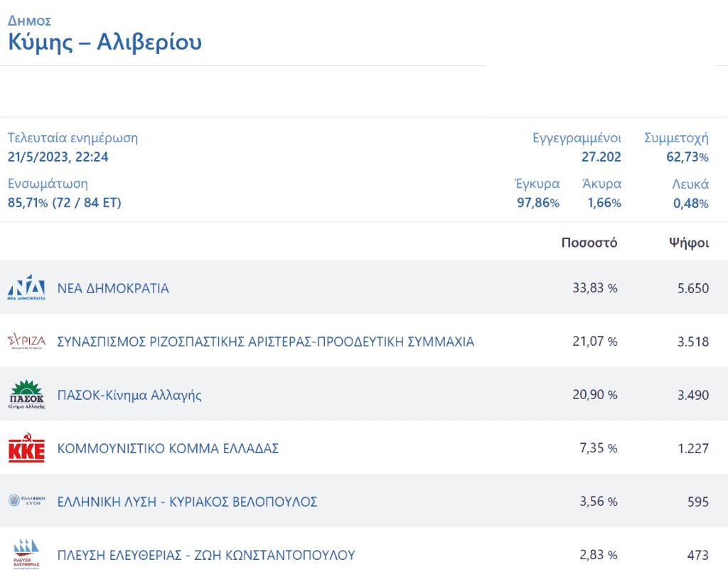Select the ΠΑΣΟΚ-Κίνημα Αλλαγής party name

click(x=129, y=396)
